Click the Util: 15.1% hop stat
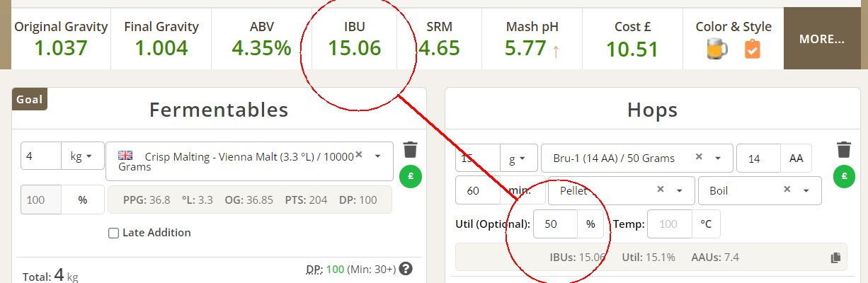This screenshot has width=868, height=283. click(649, 257)
